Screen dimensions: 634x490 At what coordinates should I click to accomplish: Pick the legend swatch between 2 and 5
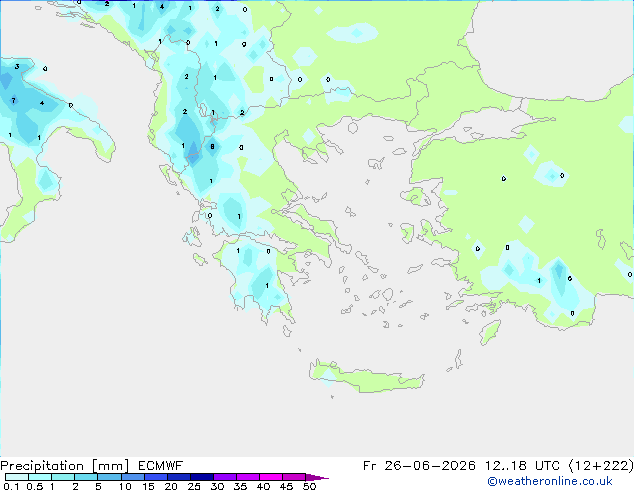coord(86,477)
